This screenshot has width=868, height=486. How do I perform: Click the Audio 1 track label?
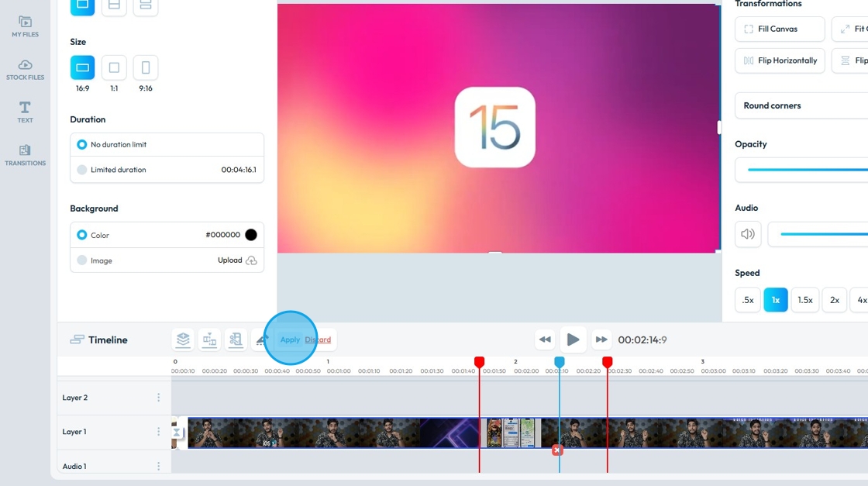pos(74,466)
